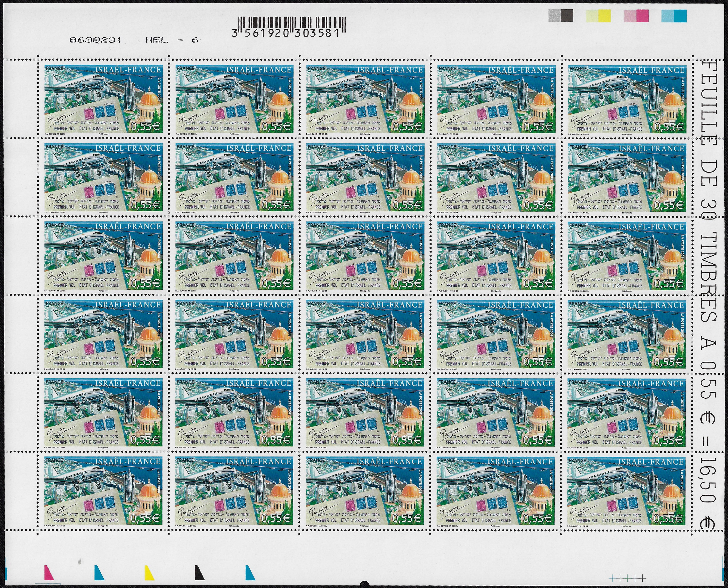Pick the dark charcoal swatch in top bar
Viewport: 728px width, 588px height.
[567, 16]
